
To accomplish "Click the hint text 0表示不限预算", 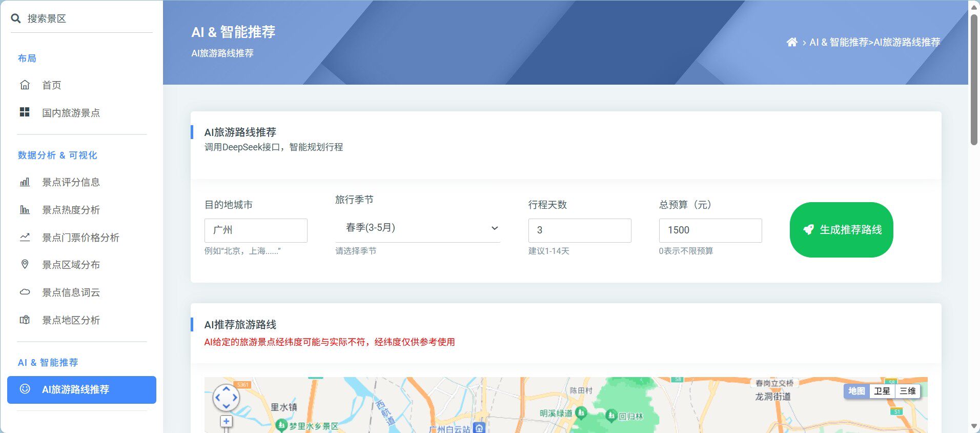I will (x=686, y=251).
